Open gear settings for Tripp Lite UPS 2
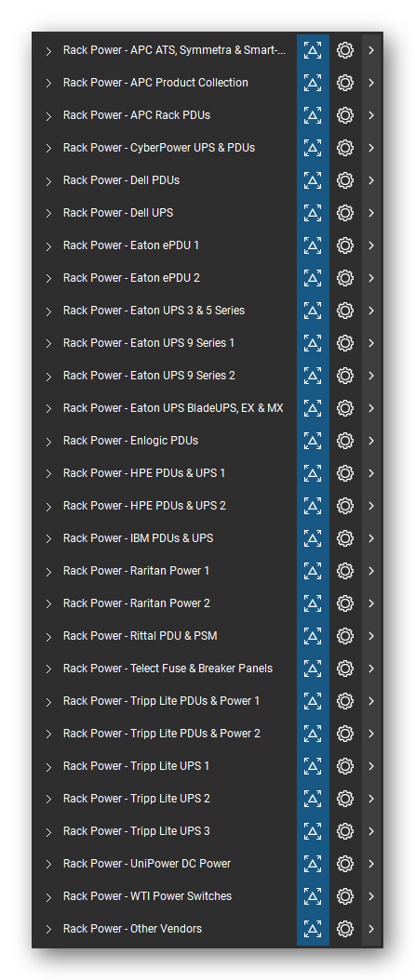The height and width of the screenshot is (980, 415). tap(345, 799)
